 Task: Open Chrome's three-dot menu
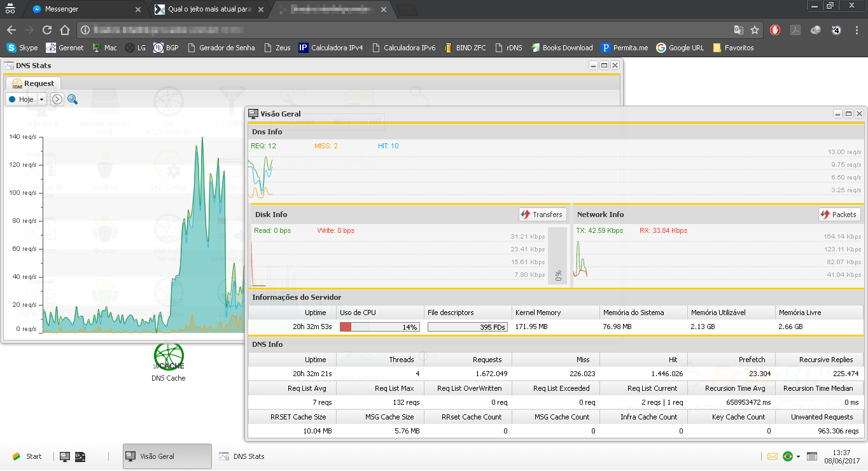(x=857, y=30)
